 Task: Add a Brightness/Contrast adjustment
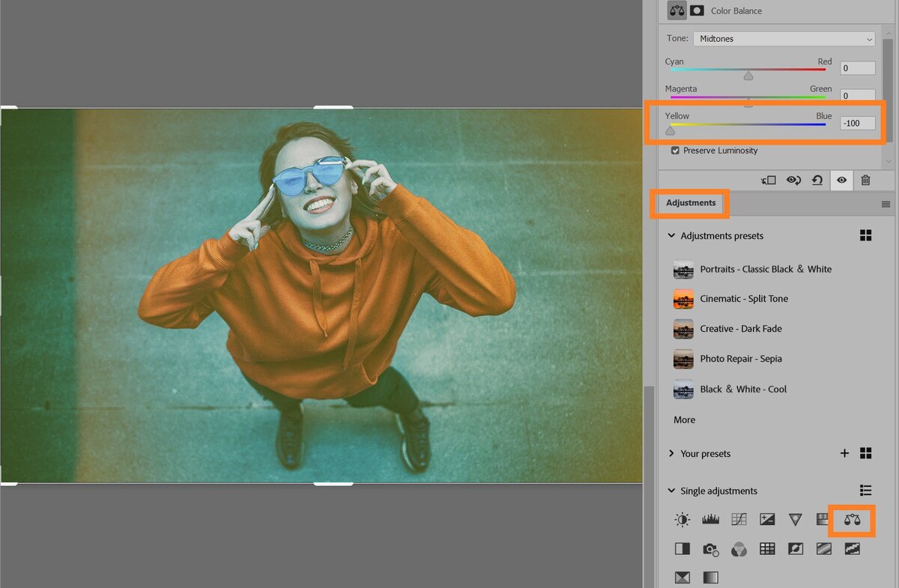[682, 519]
